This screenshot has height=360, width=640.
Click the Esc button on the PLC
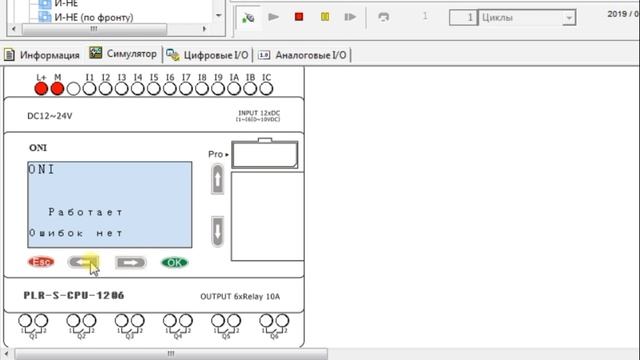tap(41, 262)
